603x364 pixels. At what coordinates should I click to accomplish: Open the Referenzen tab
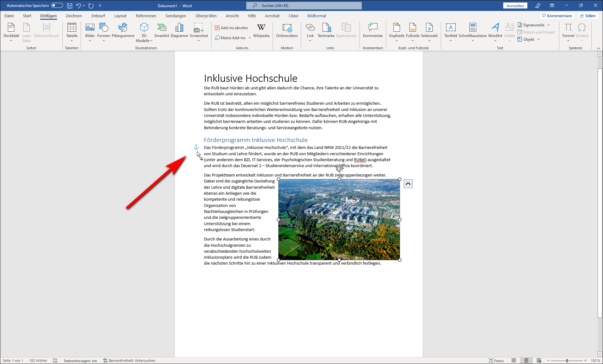click(146, 16)
